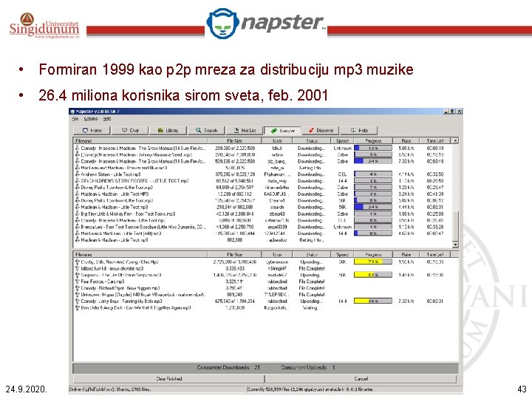The image size is (532, 399).
Task: Click icon for MacLean & MacLean Little Toot (edit) row
Action: [x=78, y=233]
